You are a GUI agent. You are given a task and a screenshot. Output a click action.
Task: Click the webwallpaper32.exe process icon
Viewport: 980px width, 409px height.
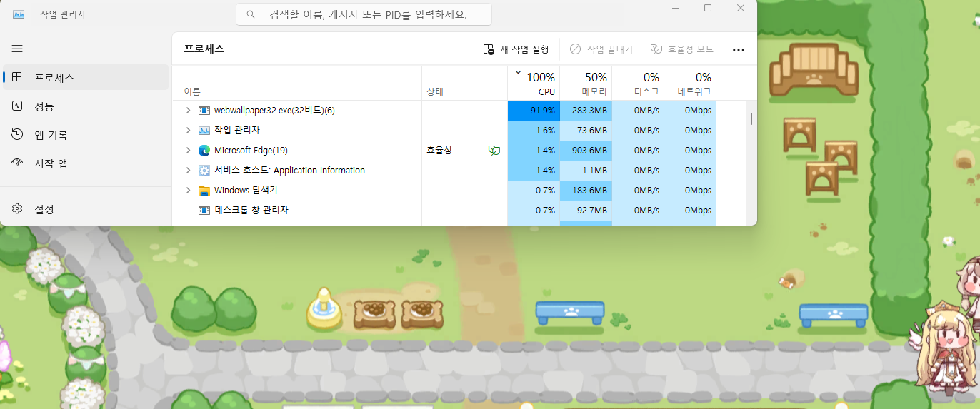204,111
